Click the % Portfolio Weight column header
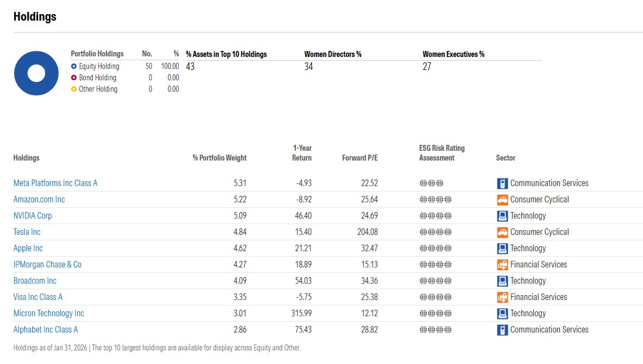 click(x=220, y=158)
